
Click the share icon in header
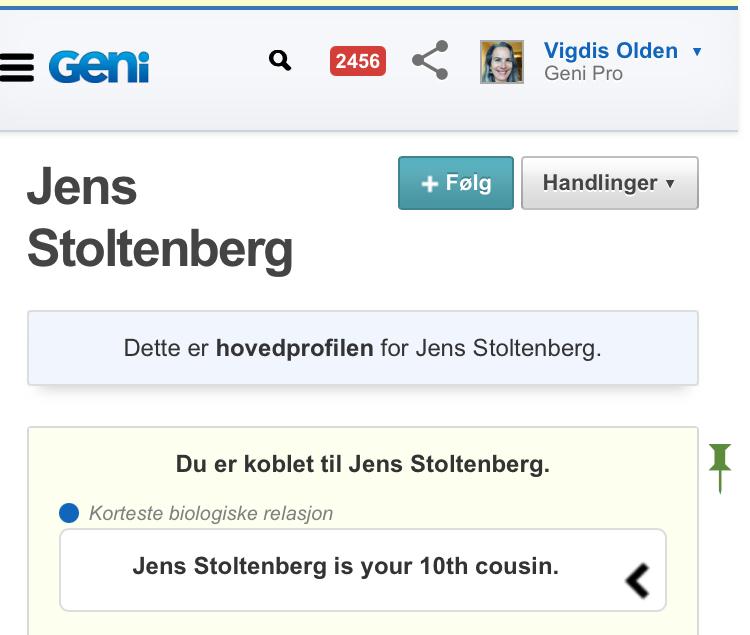tap(430, 61)
